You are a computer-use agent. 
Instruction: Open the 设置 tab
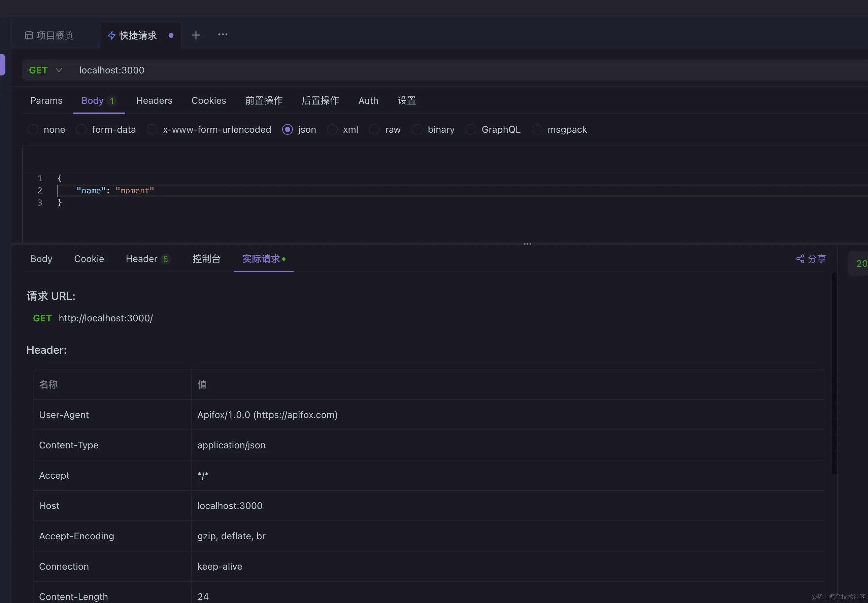(x=407, y=100)
